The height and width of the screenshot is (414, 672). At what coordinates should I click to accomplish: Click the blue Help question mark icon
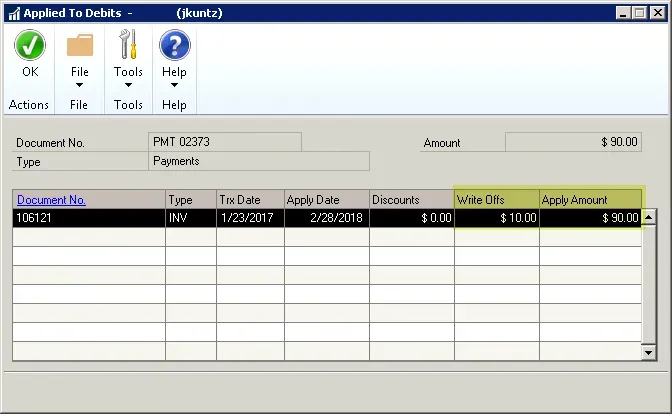pyautogui.click(x=174, y=46)
